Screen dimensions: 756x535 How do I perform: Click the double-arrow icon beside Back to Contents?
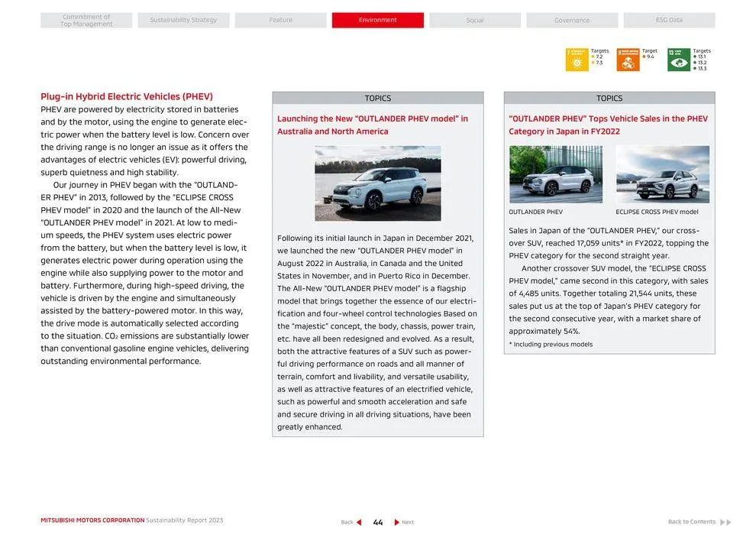click(725, 521)
